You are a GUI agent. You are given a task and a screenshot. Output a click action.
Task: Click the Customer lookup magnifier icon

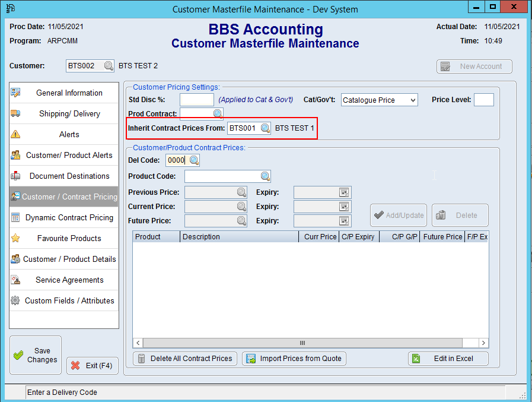pyautogui.click(x=109, y=67)
